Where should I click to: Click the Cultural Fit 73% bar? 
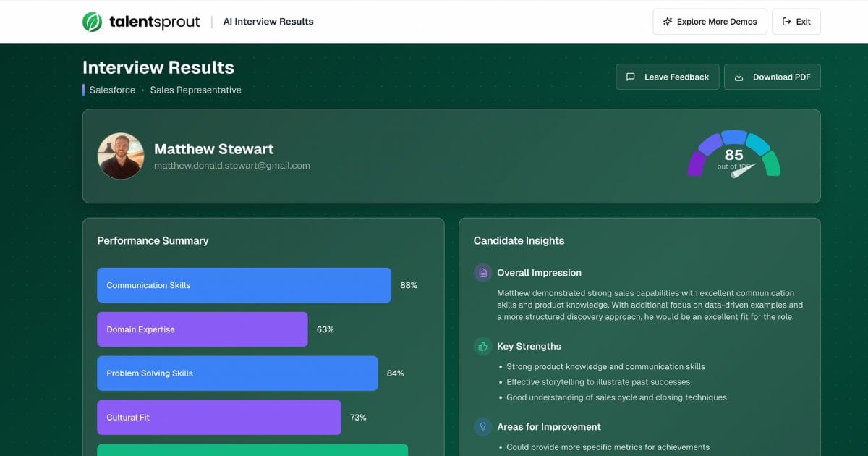pyautogui.click(x=219, y=418)
